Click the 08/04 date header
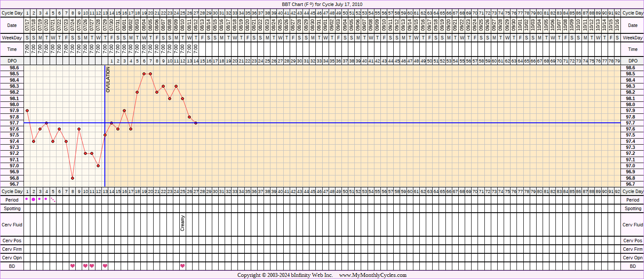 (x=144, y=26)
